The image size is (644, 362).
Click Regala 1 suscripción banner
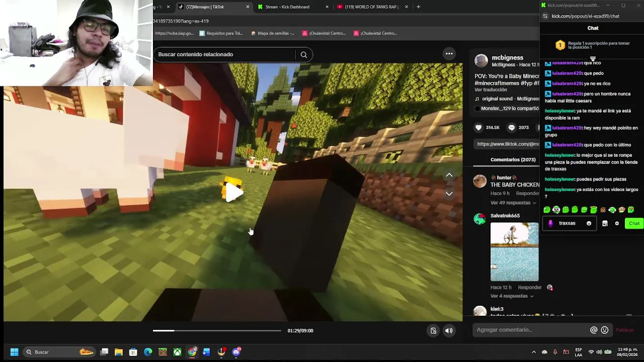(593, 45)
